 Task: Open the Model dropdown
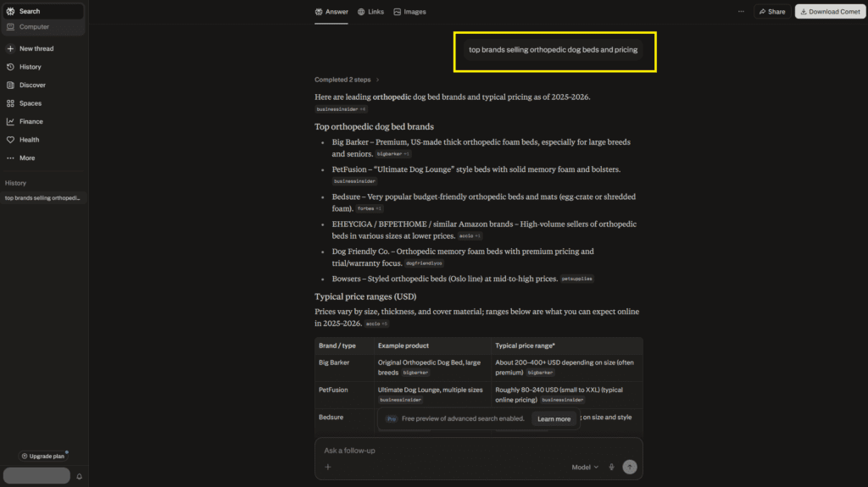pyautogui.click(x=585, y=467)
